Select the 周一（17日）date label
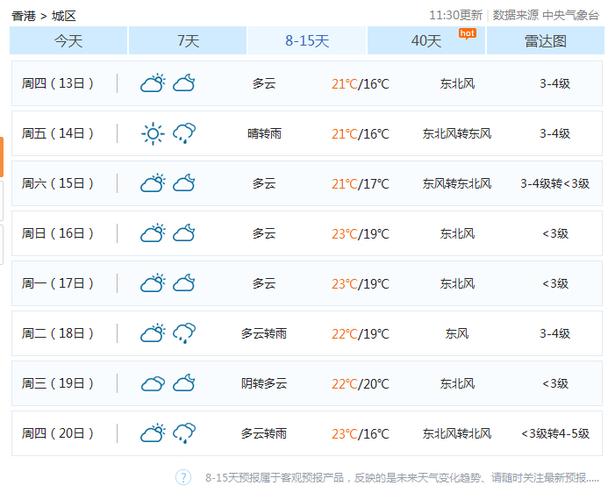The width and height of the screenshot is (615, 500). (x=58, y=283)
